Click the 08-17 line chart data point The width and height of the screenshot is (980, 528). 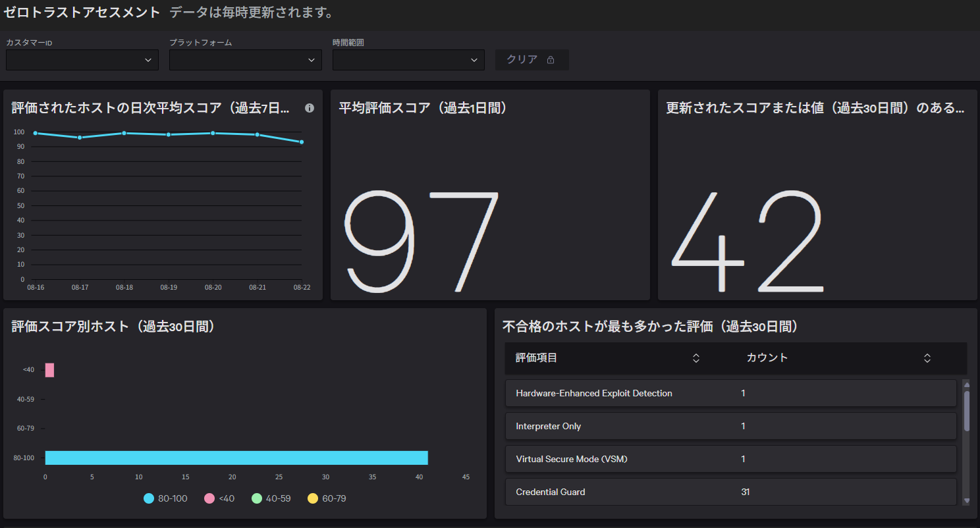(x=80, y=138)
